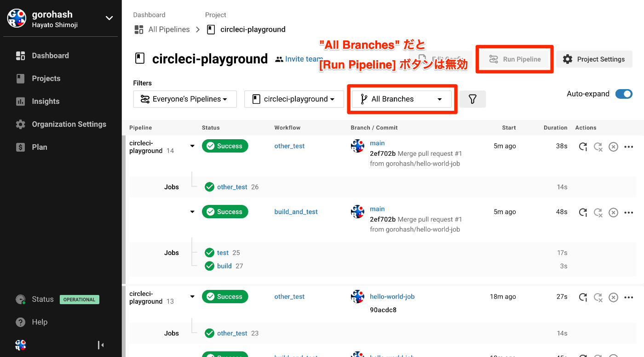Click the Success badge for other_test pipeline 14
Viewport: 644px width, 357px height.
225,146
